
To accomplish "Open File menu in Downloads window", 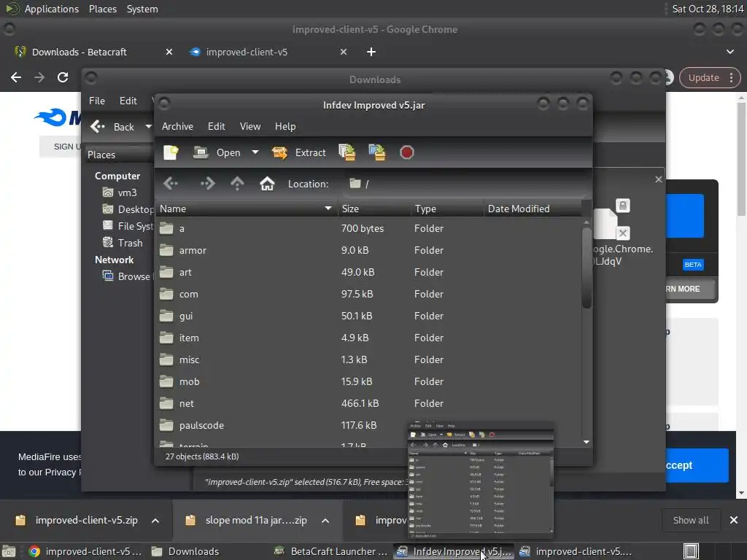I will (97, 101).
